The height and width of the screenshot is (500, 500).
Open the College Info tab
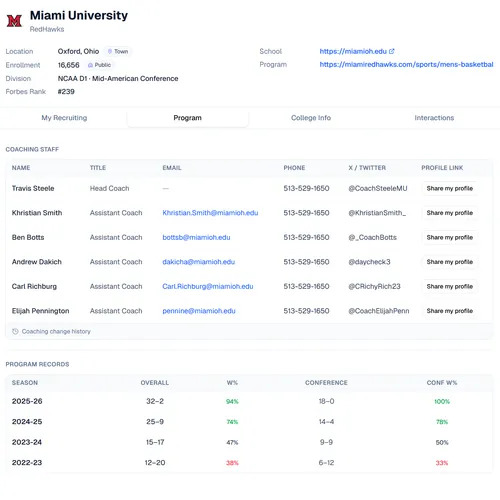[x=311, y=118]
